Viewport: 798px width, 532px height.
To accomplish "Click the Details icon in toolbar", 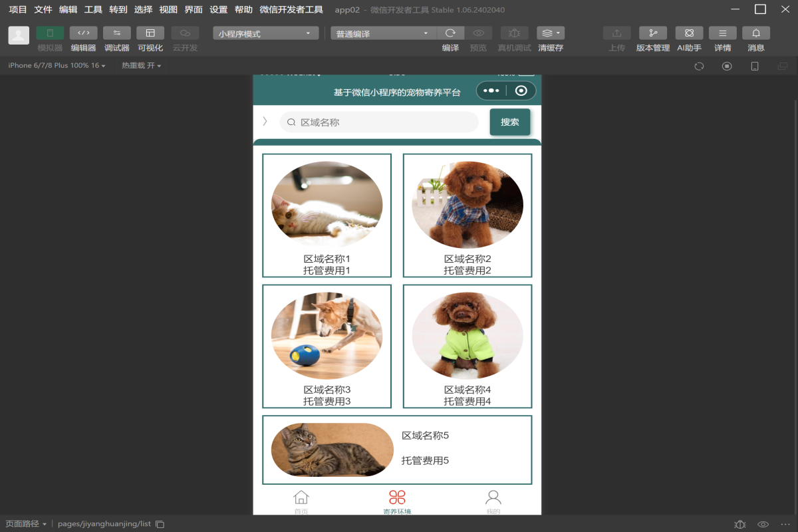I will (722, 33).
